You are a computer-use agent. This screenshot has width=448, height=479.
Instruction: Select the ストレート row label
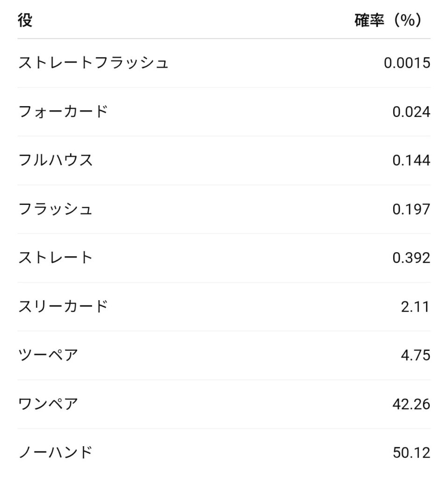pyautogui.click(x=56, y=257)
